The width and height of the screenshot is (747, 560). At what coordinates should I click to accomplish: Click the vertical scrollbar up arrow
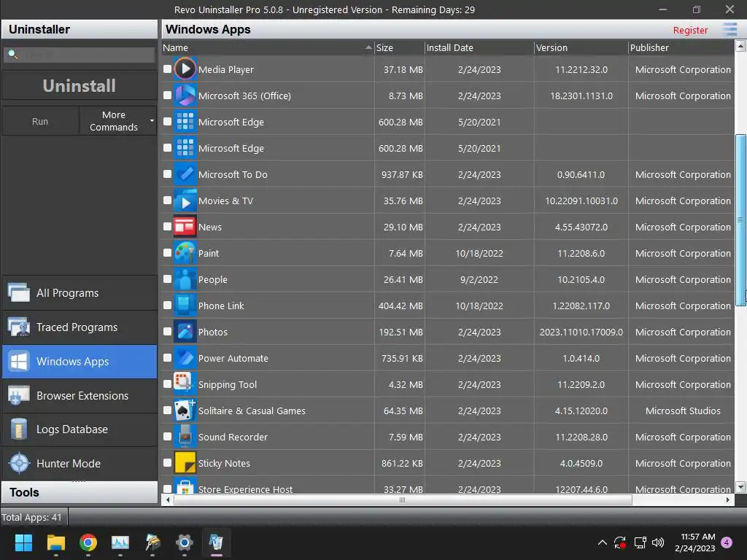click(x=741, y=46)
